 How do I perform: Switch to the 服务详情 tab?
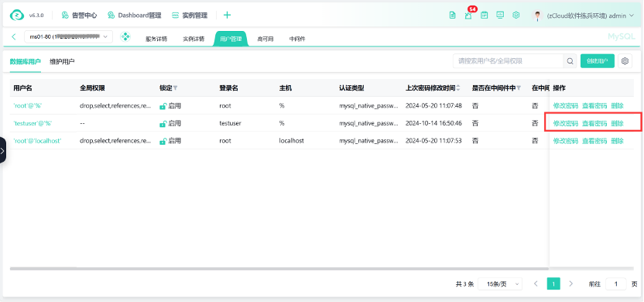156,39
